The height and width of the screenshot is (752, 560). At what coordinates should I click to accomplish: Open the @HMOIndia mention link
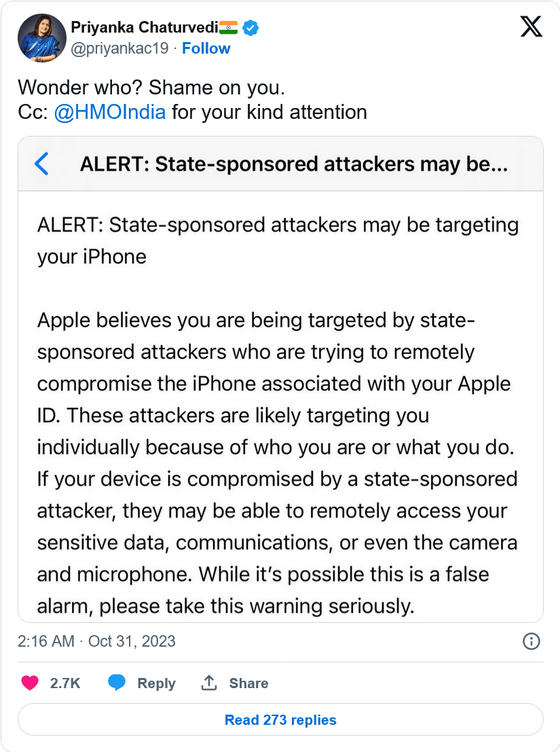click(x=109, y=112)
